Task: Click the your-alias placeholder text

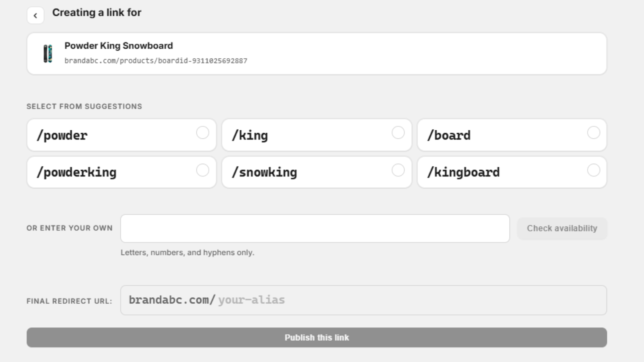Action: [252, 300]
